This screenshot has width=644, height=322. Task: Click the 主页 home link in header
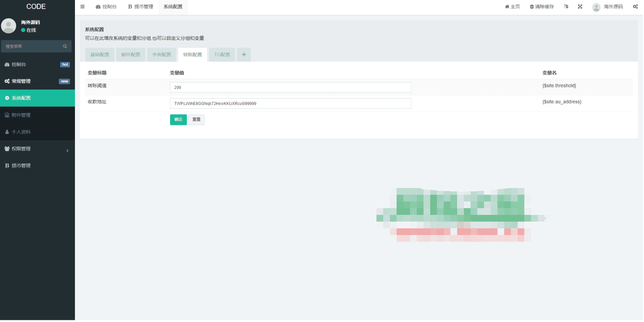coord(512,7)
